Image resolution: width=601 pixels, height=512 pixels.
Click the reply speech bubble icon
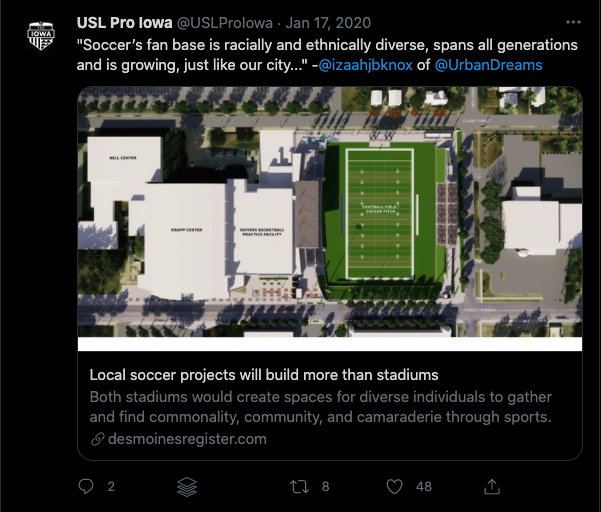click(x=86, y=486)
